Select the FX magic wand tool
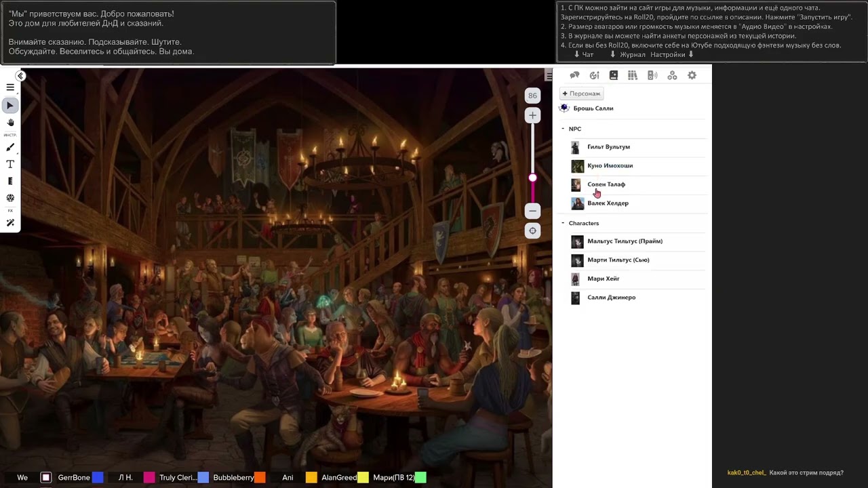Image resolution: width=868 pixels, height=488 pixels. tap(10, 223)
